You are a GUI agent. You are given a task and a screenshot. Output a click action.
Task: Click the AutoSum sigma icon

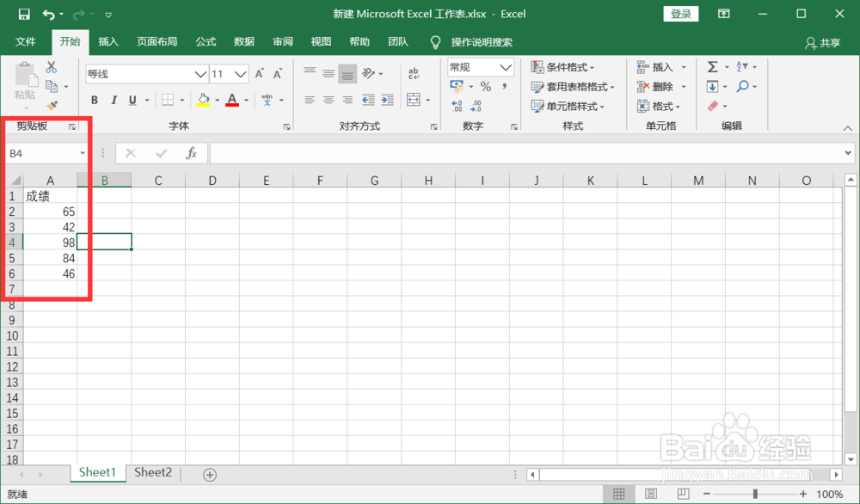tap(712, 67)
